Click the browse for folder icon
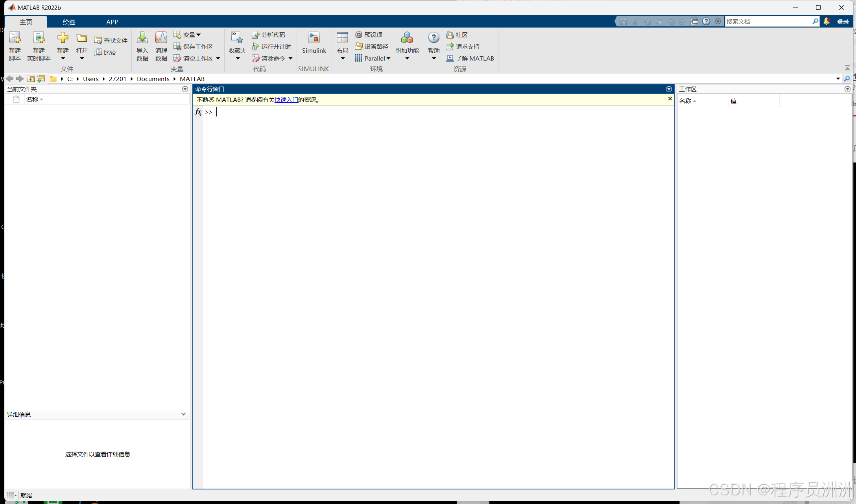 (x=41, y=79)
